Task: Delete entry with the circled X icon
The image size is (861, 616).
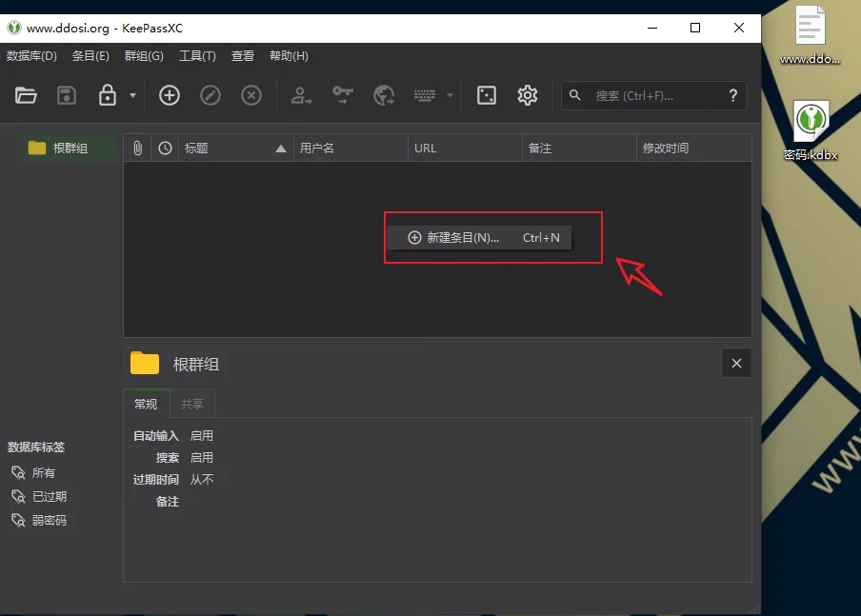Action: tap(251, 95)
